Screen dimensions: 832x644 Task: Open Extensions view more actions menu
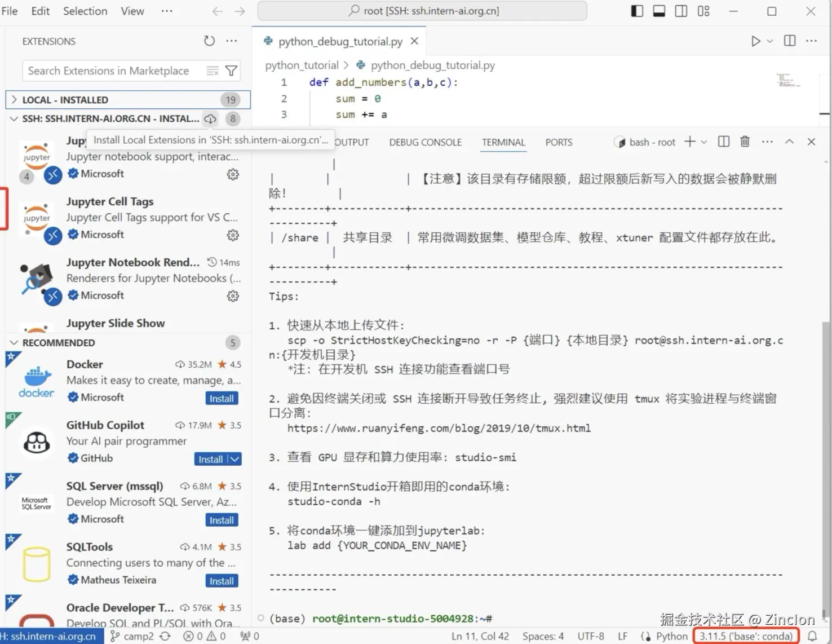click(x=232, y=41)
